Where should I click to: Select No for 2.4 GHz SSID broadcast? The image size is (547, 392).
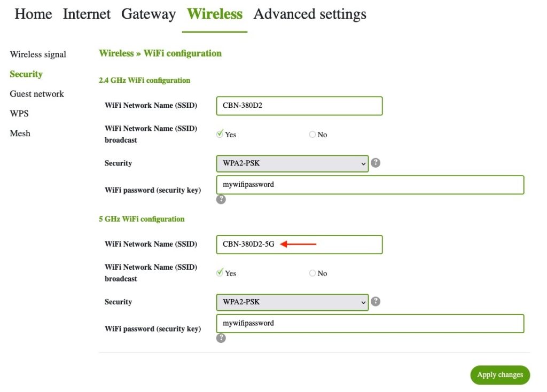click(x=312, y=135)
